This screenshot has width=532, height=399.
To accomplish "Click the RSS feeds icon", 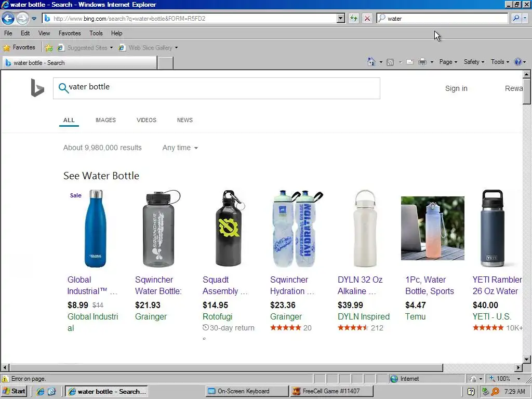I will coord(390,62).
